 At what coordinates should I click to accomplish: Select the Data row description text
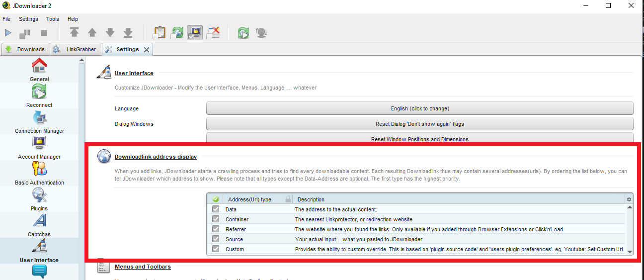336,209
